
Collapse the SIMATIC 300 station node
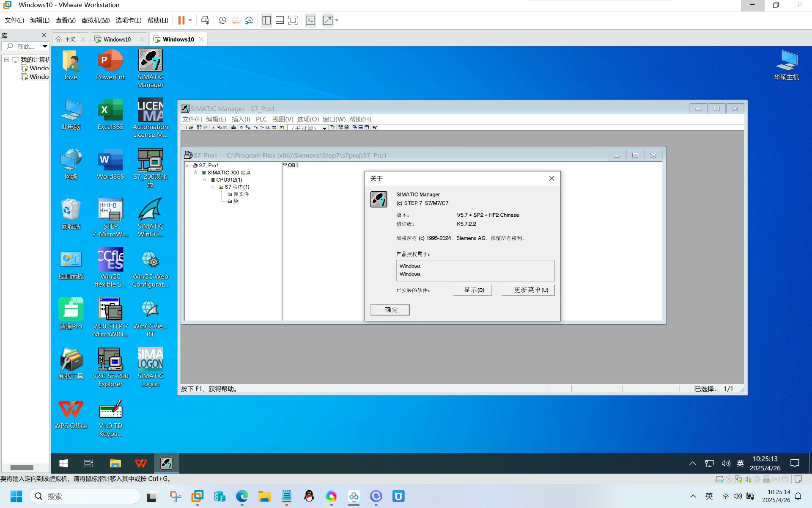(195, 173)
